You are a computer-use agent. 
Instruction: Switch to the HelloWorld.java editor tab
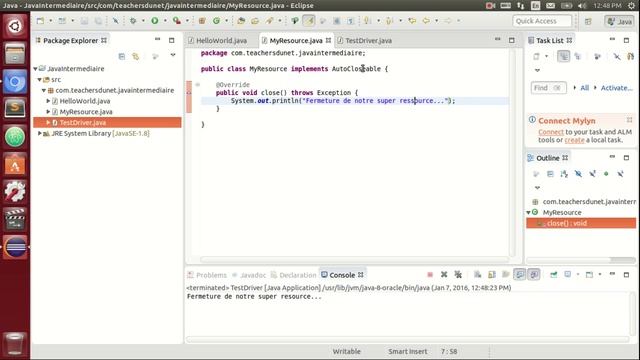(x=221, y=41)
